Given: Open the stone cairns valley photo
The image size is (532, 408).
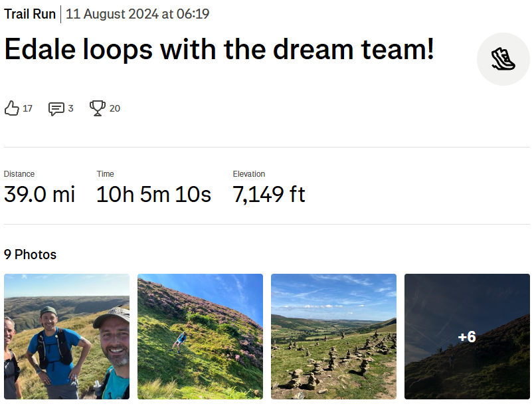Looking at the screenshot, I should coord(333,336).
